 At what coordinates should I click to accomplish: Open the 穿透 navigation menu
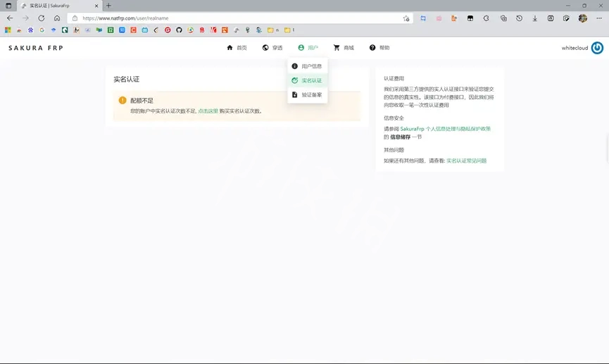point(272,48)
